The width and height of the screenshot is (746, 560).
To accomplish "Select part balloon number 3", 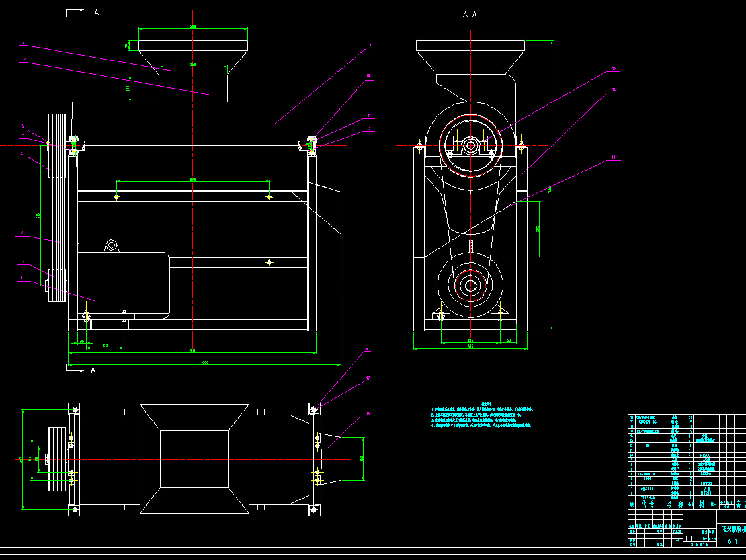I will tap(22, 233).
